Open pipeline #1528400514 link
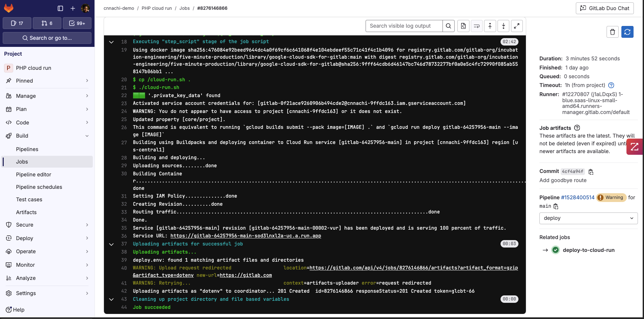The image size is (644, 319). [578, 197]
